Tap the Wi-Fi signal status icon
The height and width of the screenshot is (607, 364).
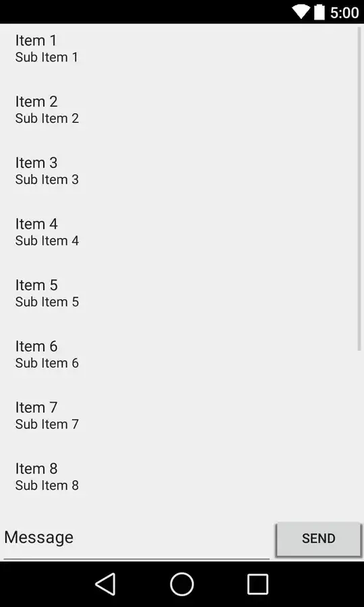[x=301, y=11]
